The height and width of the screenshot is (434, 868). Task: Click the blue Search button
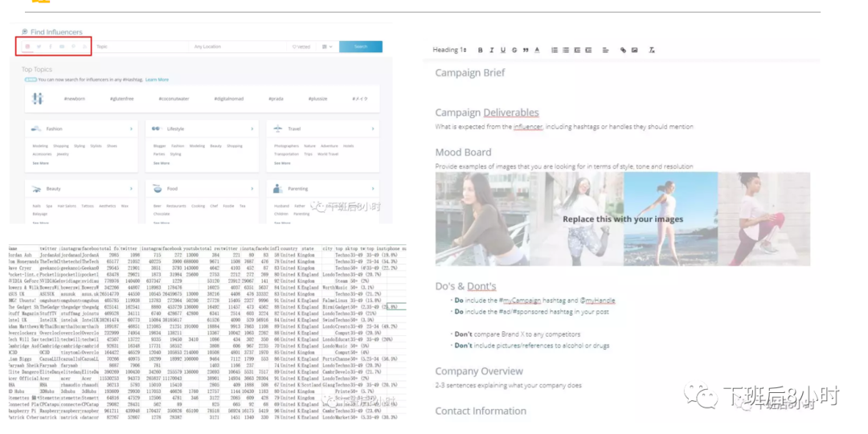tap(360, 47)
